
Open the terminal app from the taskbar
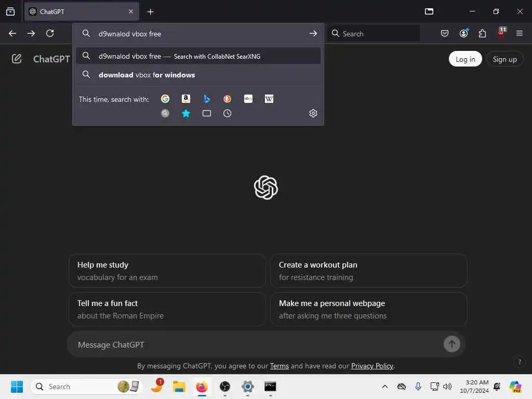click(270, 387)
